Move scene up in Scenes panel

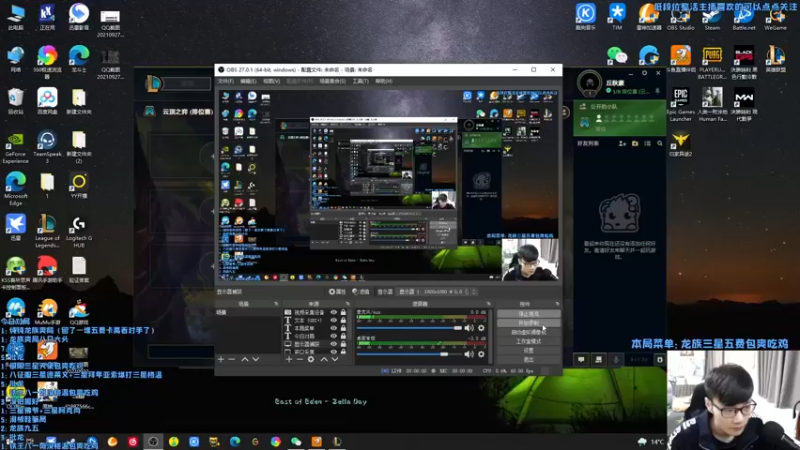click(245, 360)
